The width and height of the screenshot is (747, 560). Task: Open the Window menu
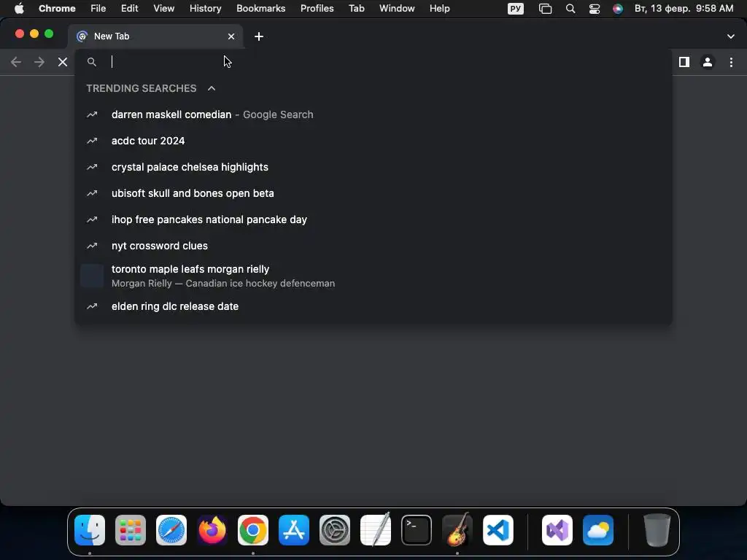tap(397, 9)
